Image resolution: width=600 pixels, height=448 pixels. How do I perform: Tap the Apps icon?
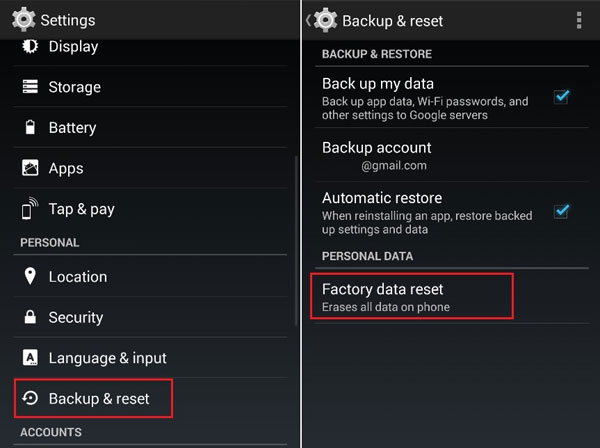[30, 169]
